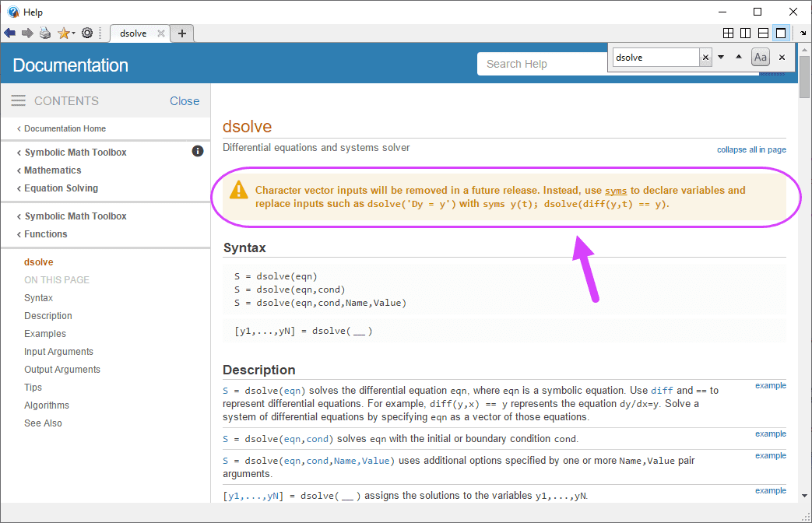
Task: Open example link for dsolve(eqn)
Action: pyautogui.click(x=771, y=385)
